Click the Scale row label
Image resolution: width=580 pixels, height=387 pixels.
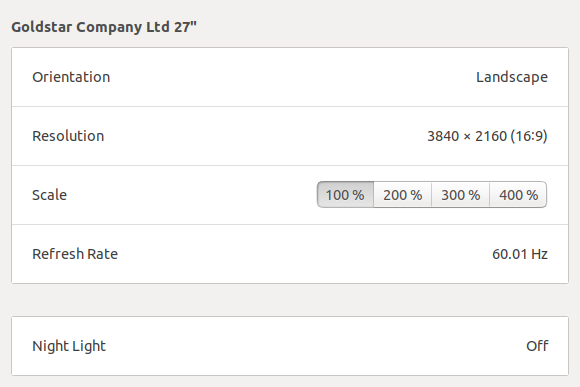[50, 195]
